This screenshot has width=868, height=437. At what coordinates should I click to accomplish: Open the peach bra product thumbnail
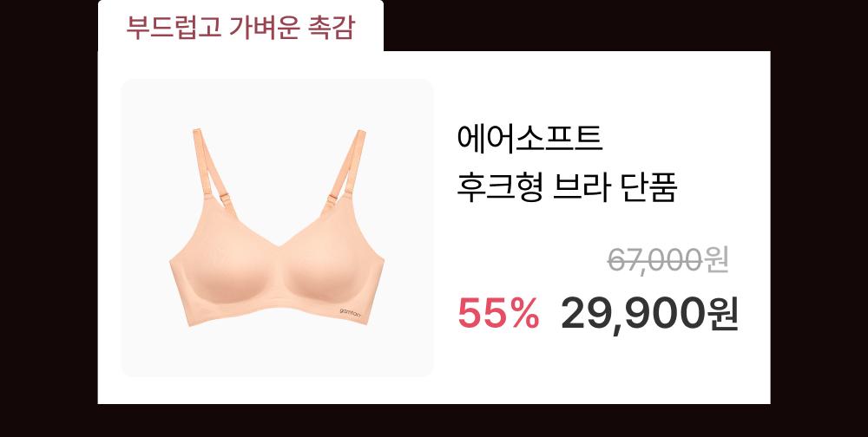277,228
